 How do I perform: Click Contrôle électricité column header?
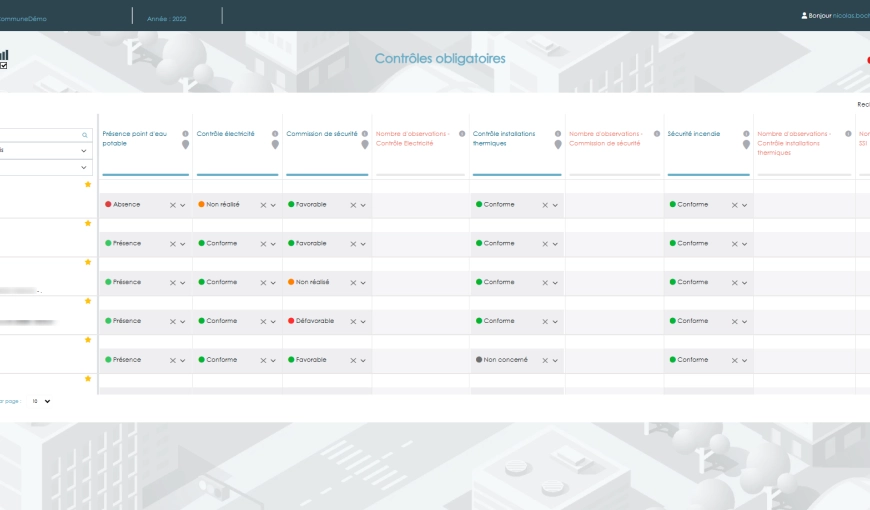(225, 134)
